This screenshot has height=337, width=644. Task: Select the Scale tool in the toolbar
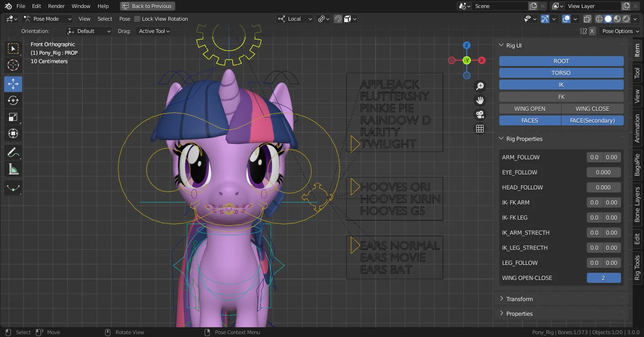[13, 116]
